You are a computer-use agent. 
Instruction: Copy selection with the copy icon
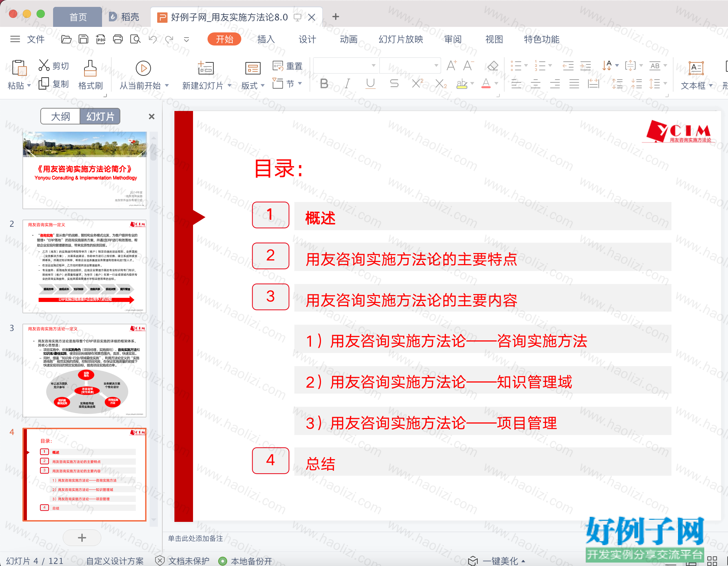pyautogui.click(x=44, y=83)
